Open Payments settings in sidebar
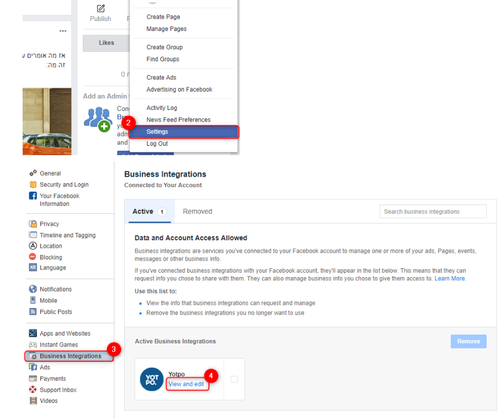The image size is (500, 419). point(53,378)
